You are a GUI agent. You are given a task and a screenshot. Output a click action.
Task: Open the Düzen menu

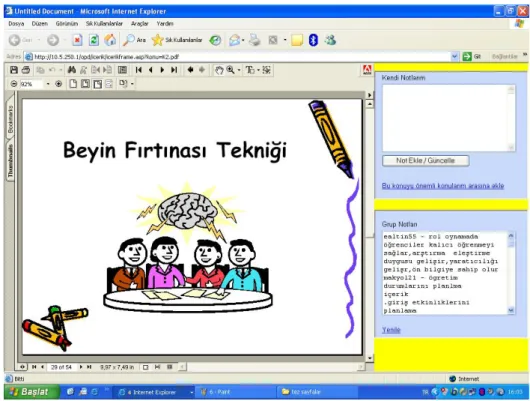(x=40, y=24)
